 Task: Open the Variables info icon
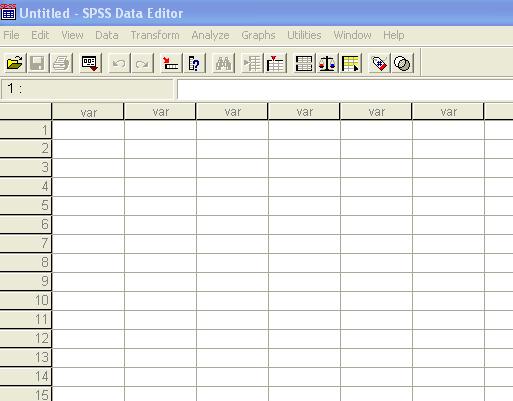pos(194,63)
